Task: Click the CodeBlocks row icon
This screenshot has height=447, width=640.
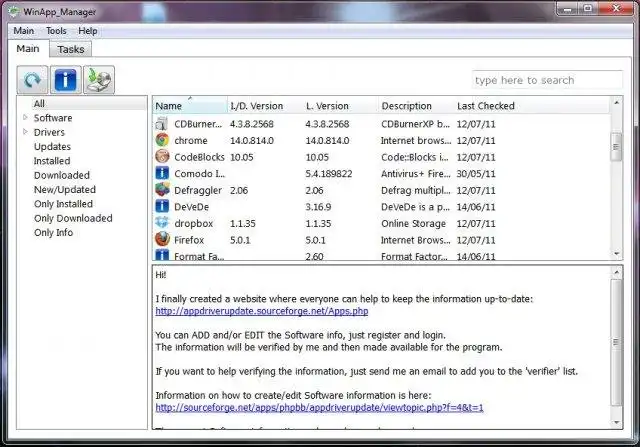Action: [162, 157]
